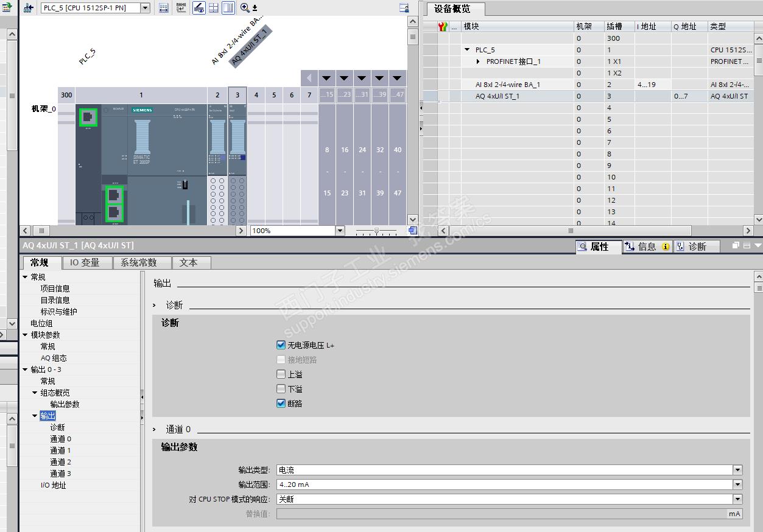The width and height of the screenshot is (763, 532).
Task: Collapse the 输出 0 - 3 tree node
Action: pyautogui.click(x=25, y=369)
